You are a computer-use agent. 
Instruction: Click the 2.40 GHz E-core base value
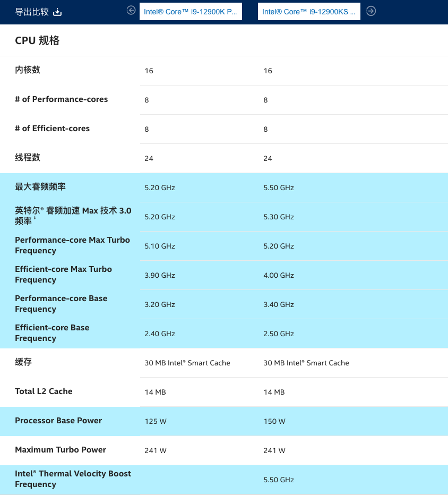tap(160, 334)
